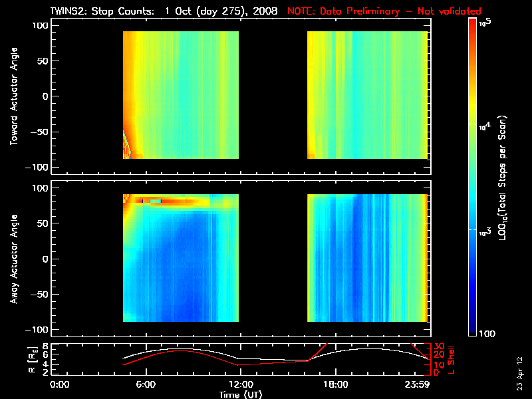Click the 18:00 time tick label
The width and height of the screenshot is (532, 399).
tap(334, 385)
